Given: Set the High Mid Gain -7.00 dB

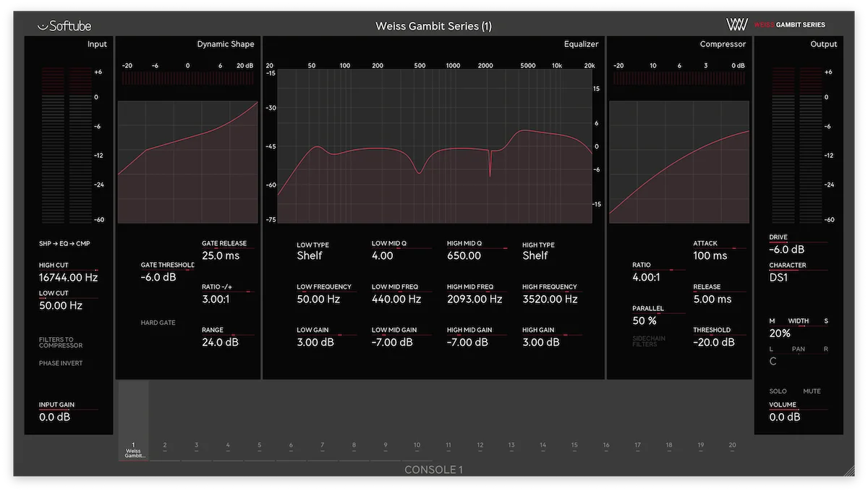Looking at the screenshot, I should [477, 337].
